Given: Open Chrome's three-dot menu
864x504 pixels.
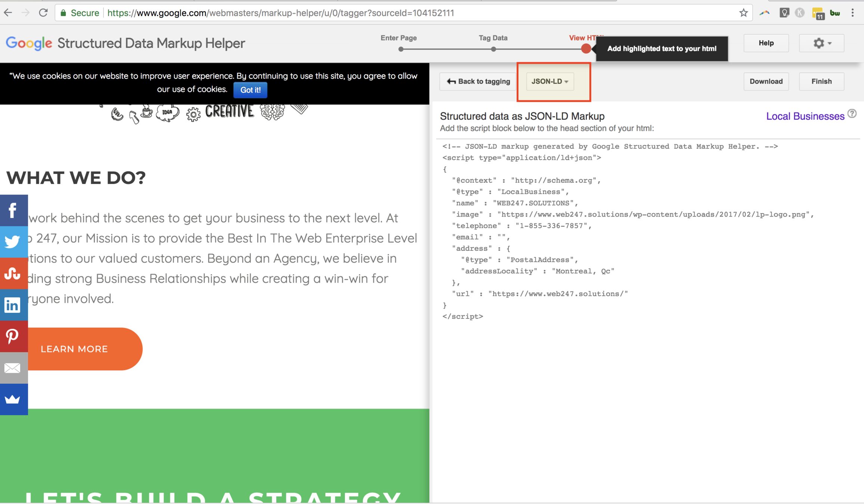Looking at the screenshot, I should 852,13.
